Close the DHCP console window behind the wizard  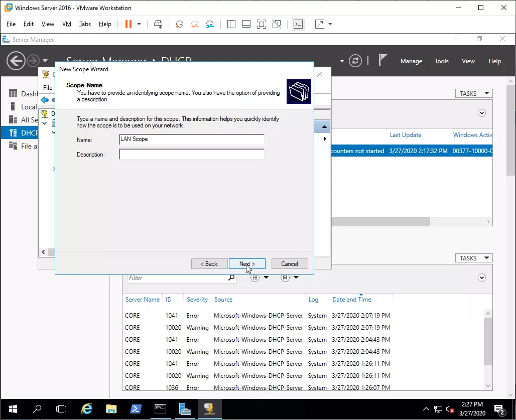click(320, 74)
